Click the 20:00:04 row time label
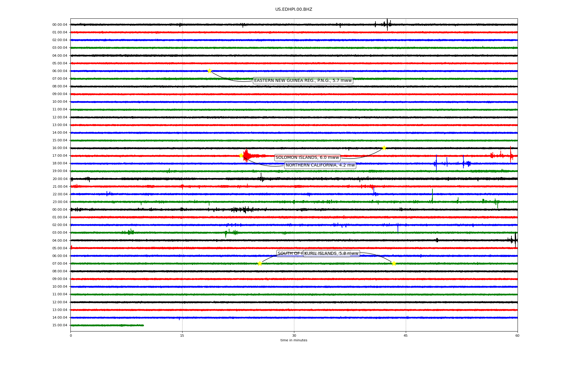The height and width of the screenshot is (368, 588). click(x=60, y=179)
